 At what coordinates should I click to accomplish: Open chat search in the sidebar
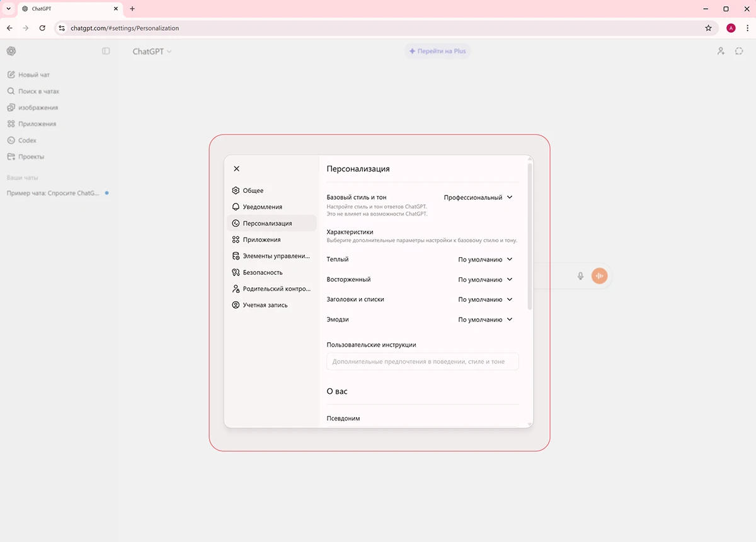click(34, 91)
